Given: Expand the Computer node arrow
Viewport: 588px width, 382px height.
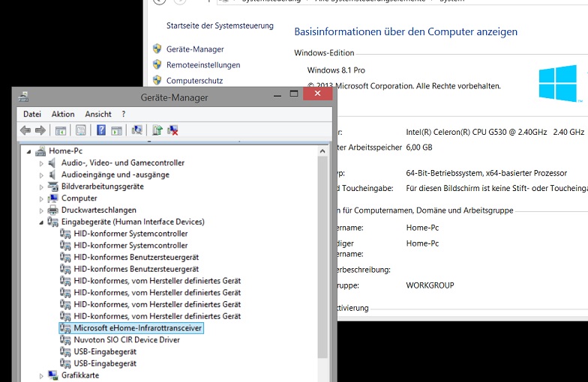Looking at the screenshot, I should 41,198.
